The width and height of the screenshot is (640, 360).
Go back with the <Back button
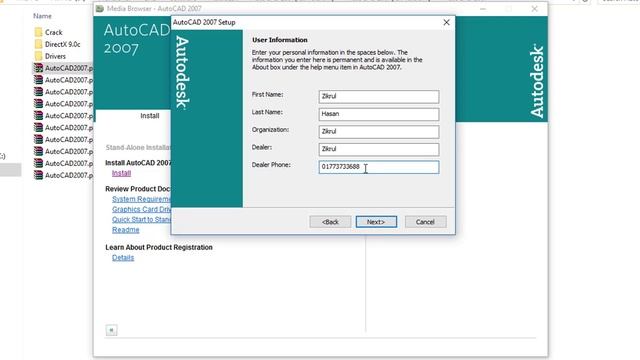(x=330, y=222)
